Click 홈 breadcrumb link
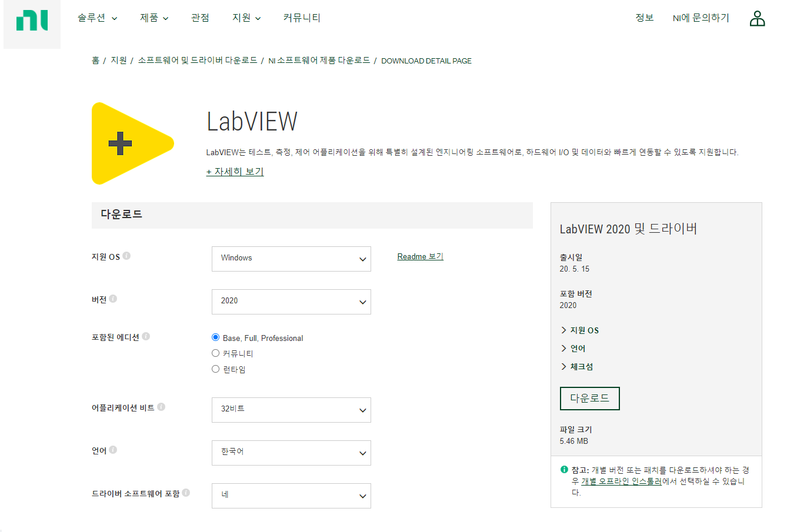This screenshot has width=787, height=532. [95, 61]
